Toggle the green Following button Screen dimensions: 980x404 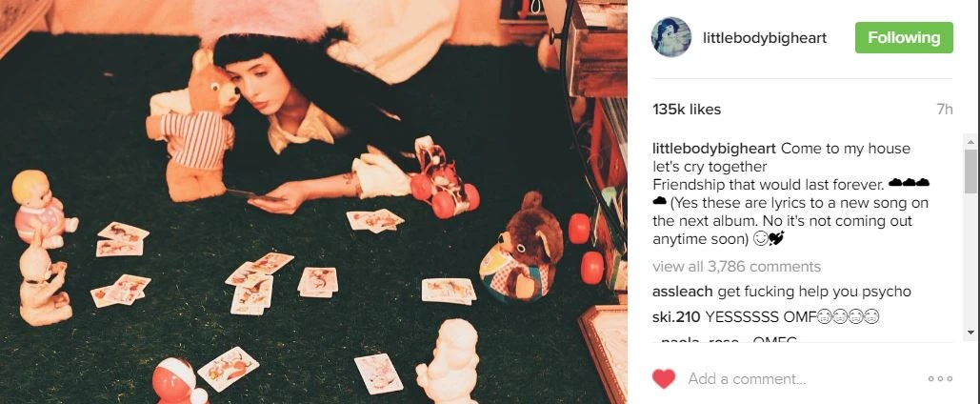click(904, 37)
